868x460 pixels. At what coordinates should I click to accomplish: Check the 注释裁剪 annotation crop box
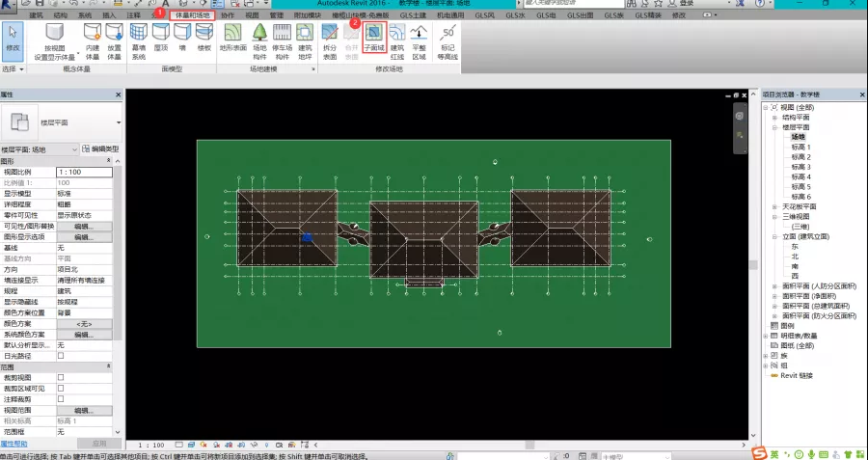click(x=61, y=398)
